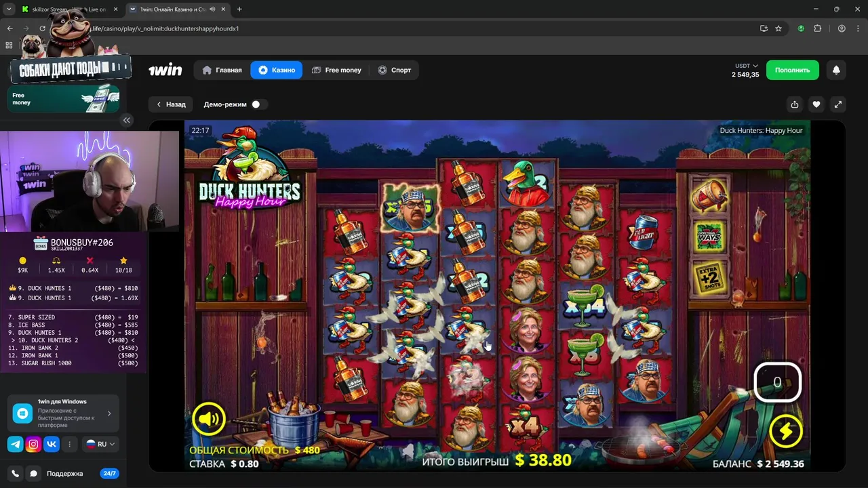The width and height of the screenshot is (868, 488).
Task: Click the 'BONUSBUY#206' overlay heading
Action: (82, 243)
